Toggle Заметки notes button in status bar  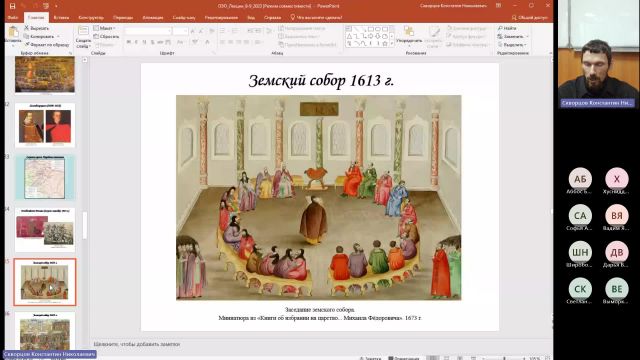pos(370,358)
